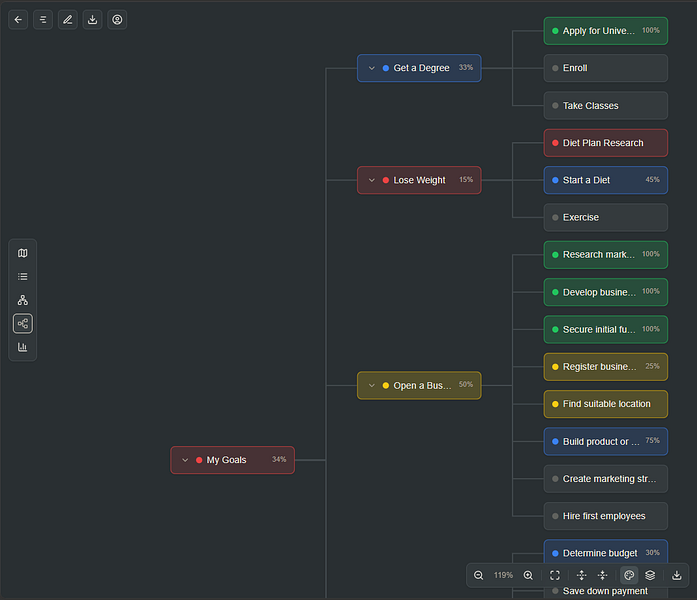Select the Apply for Unive... node
697x600 pixels.
tap(605, 31)
